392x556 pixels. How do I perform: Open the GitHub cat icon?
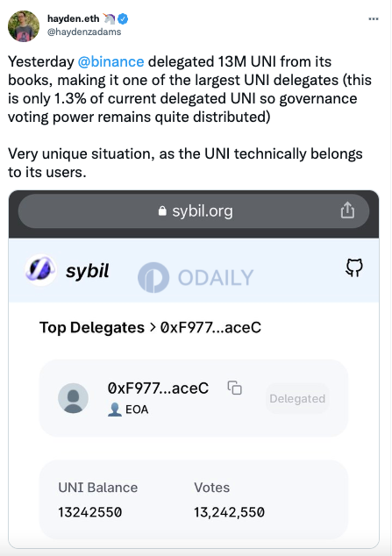point(353,267)
